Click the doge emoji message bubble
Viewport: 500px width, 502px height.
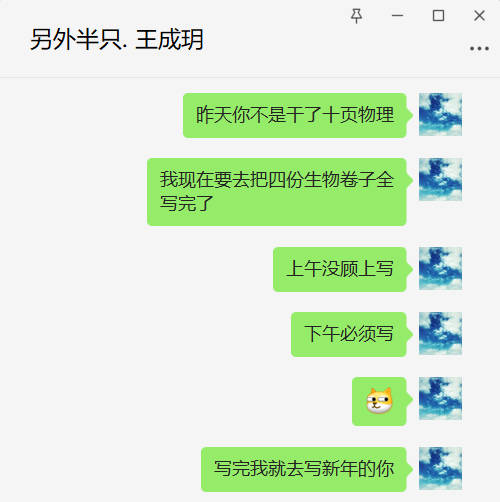pyautogui.click(x=379, y=401)
